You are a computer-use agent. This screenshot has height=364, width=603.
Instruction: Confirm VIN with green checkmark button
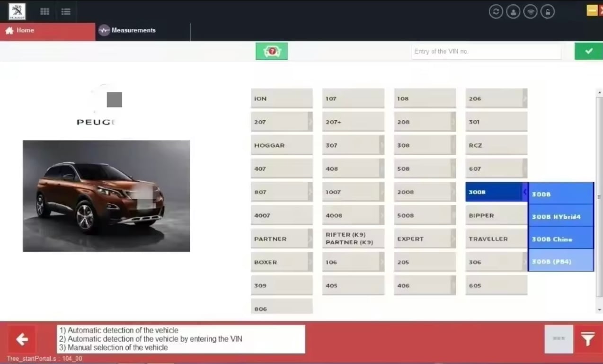[589, 51]
